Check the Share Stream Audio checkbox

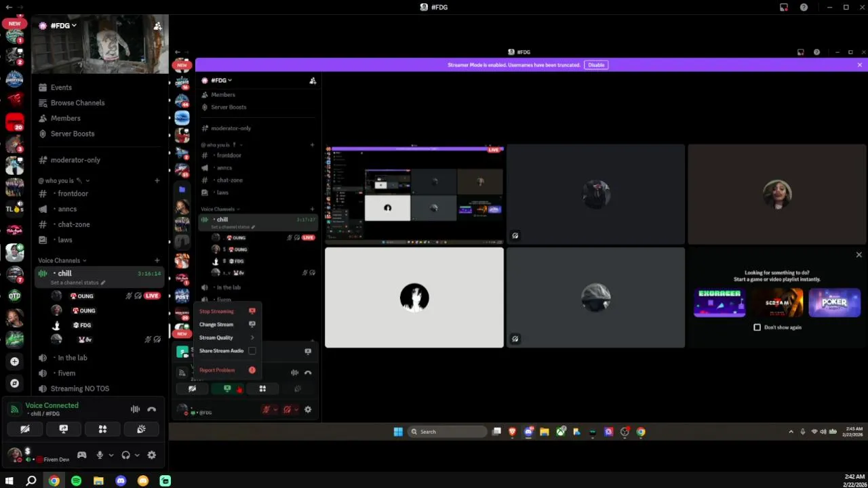(x=252, y=350)
